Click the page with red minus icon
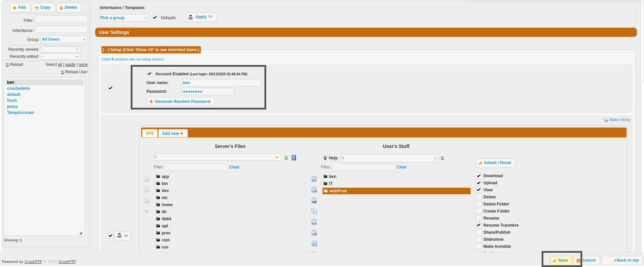The height and width of the screenshot is (267, 644). [x=314, y=233]
